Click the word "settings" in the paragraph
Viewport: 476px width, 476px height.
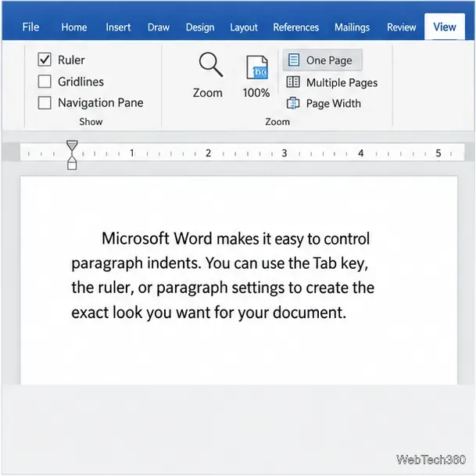tap(258, 288)
